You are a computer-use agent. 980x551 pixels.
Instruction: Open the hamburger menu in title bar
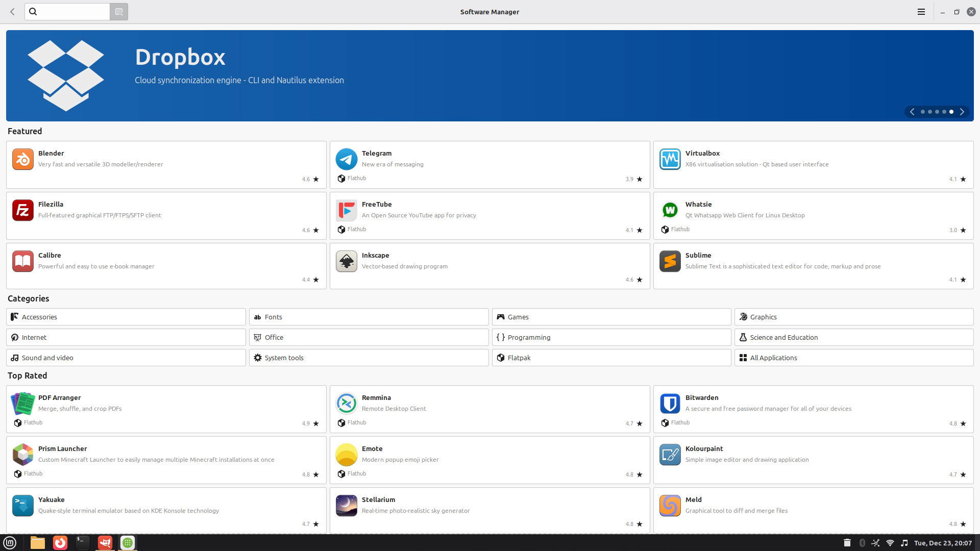tap(921, 12)
